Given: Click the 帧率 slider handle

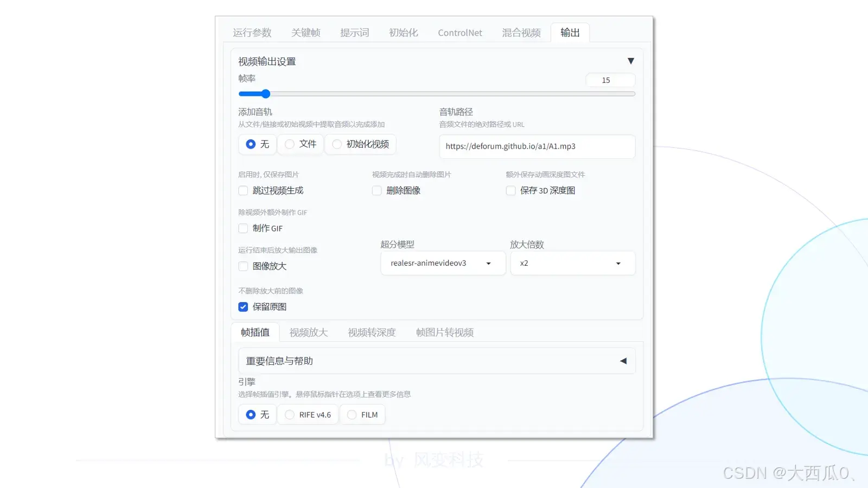Looking at the screenshot, I should [265, 94].
